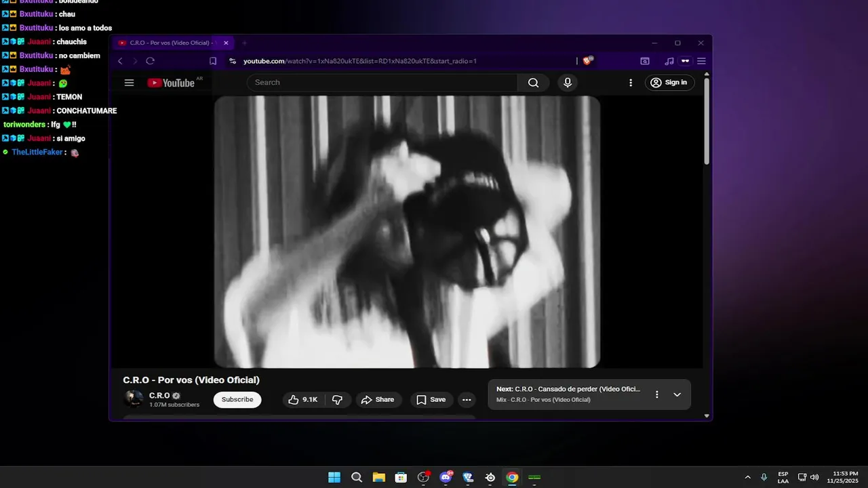This screenshot has height=488, width=868.
Task: Open SteelSeries app from the taskbar
Action: 490,477
